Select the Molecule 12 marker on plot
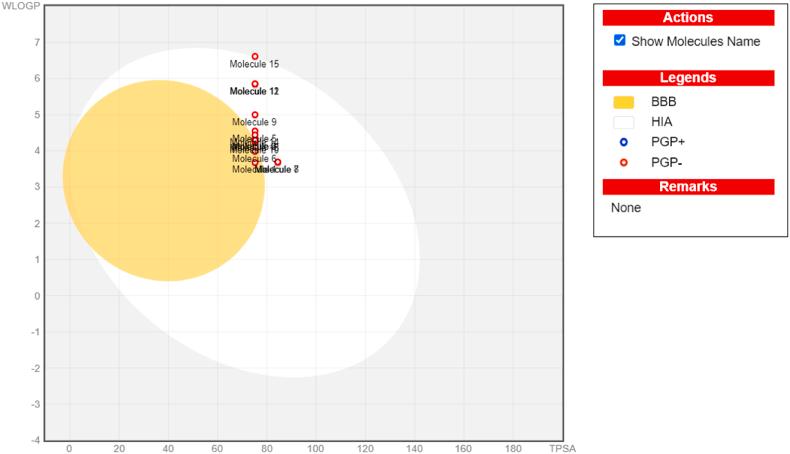The image size is (790, 454). (x=255, y=84)
